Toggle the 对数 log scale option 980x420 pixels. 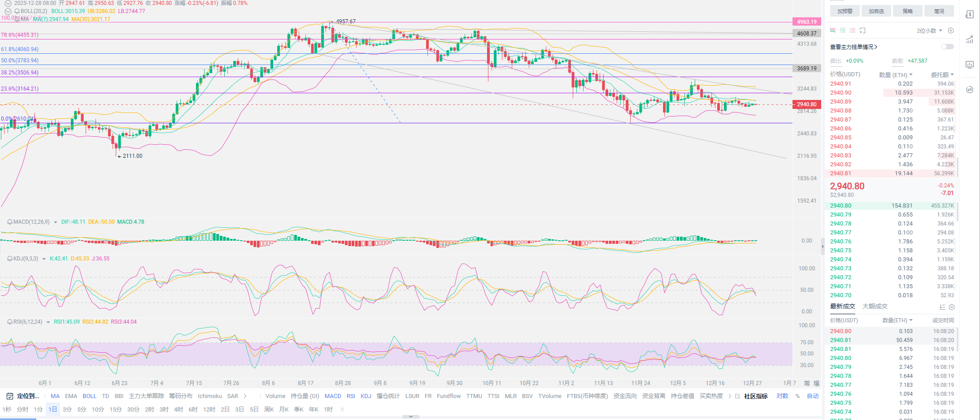coord(782,396)
